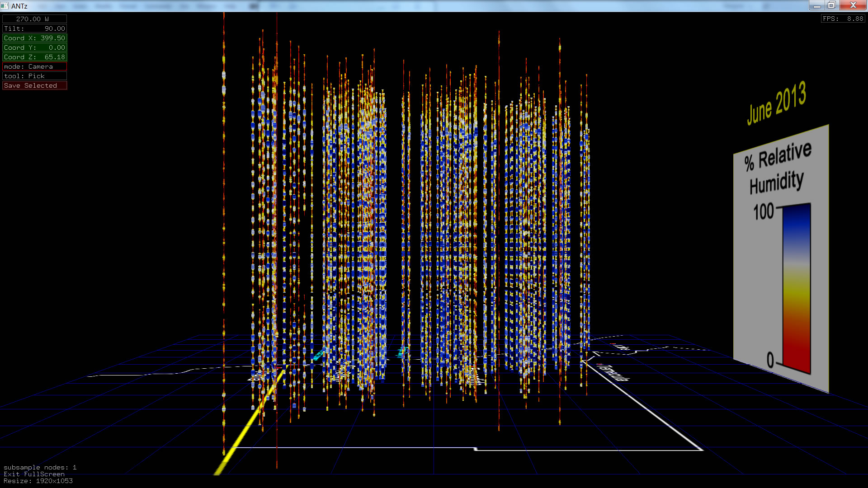
Task: Minimize the ANTz window
Action: (x=816, y=5)
